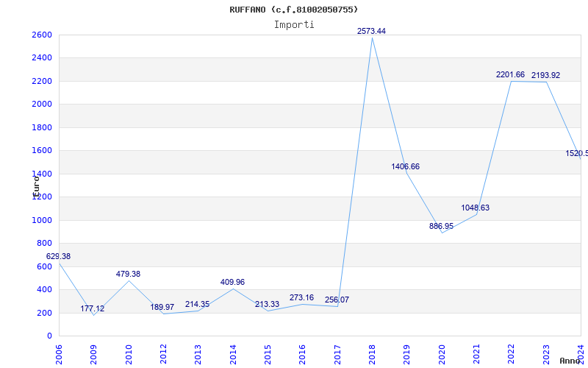
Task: Click the x-axis year 2022
Action: click(511, 355)
